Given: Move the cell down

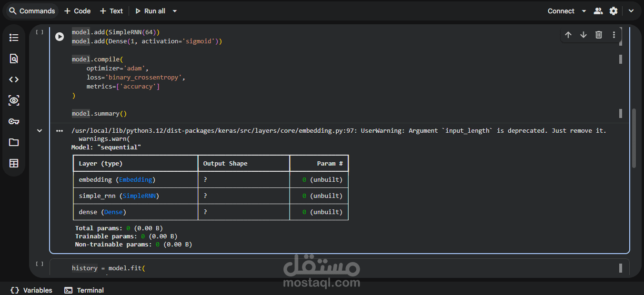Looking at the screenshot, I should point(583,35).
